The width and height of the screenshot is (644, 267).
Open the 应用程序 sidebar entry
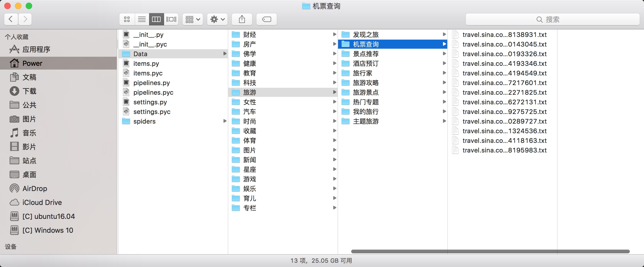[36, 49]
